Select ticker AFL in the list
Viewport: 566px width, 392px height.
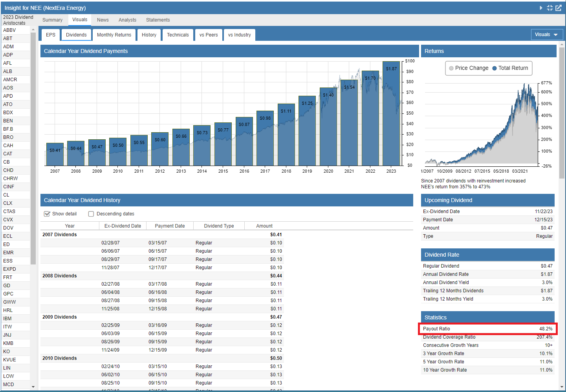[x=15, y=63]
